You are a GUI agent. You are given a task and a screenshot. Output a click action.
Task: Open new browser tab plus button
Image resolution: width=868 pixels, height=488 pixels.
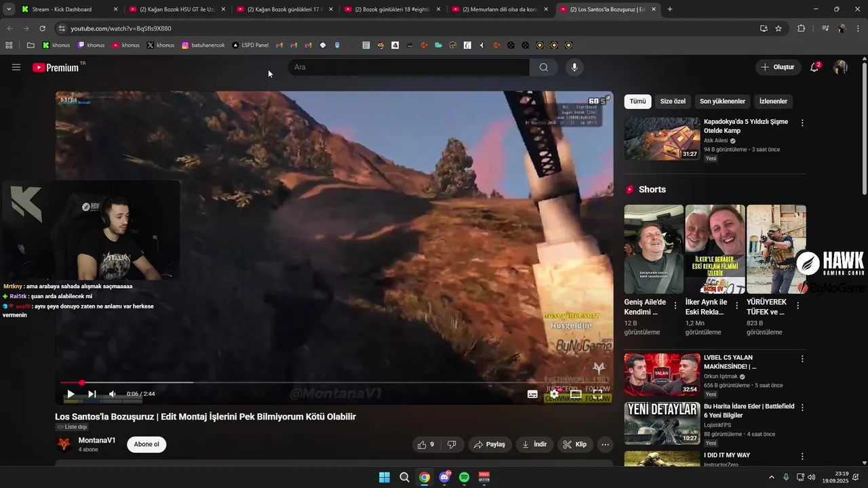(x=670, y=9)
